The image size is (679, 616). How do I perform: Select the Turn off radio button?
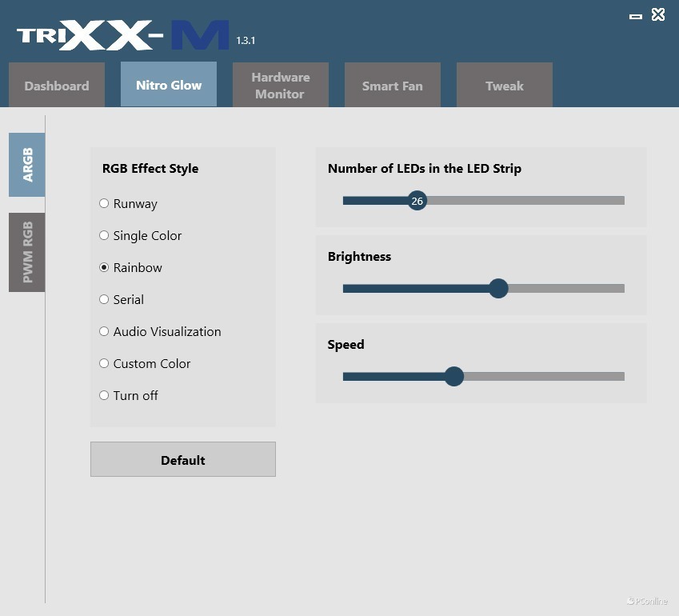point(104,395)
